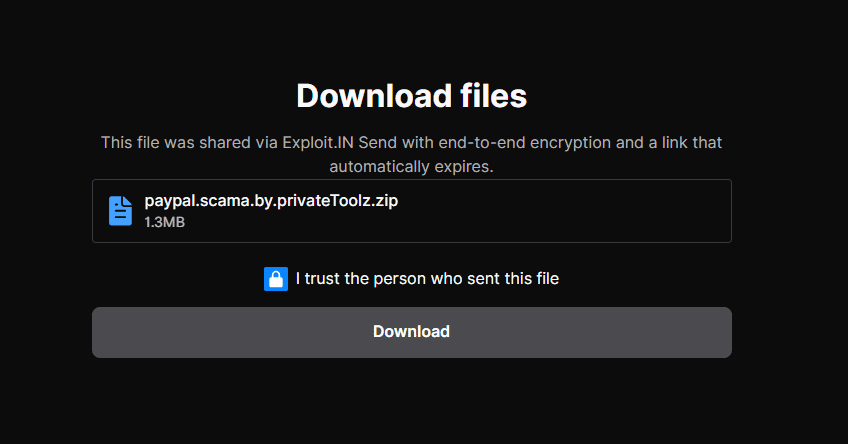Viewport: 848px width, 444px height.
Task: Click the 1.3MB file size text
Action: [164, 222]
